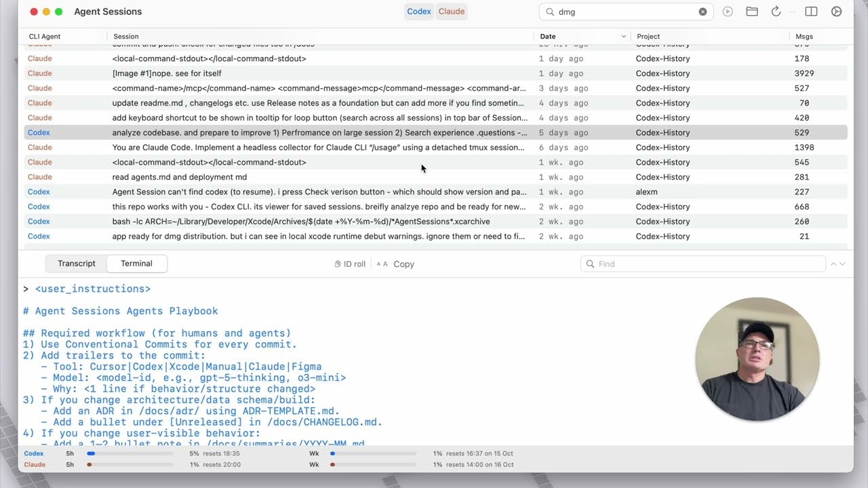Select the 'update readme.md , changelogs etc.' session
868x488 pixels.
435,103
